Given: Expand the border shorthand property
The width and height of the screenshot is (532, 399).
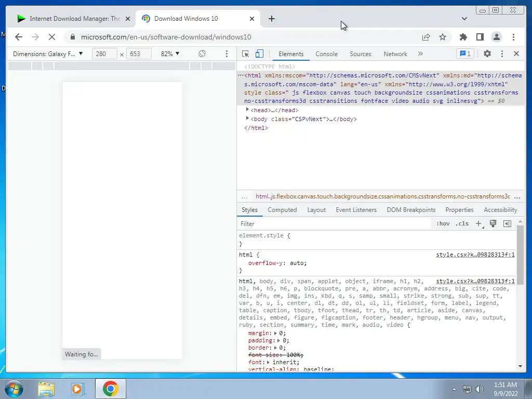Looking at the screenshot, I should pos(275,348).
